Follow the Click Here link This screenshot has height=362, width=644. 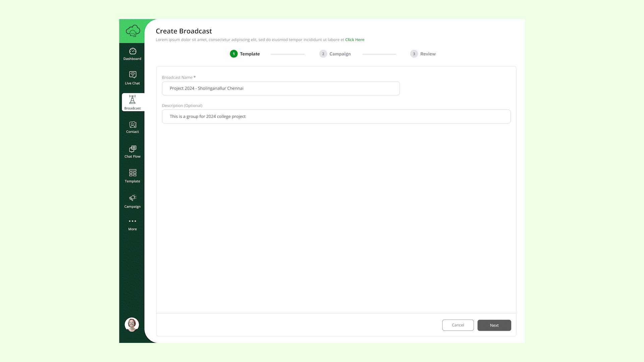pos(355,40)
